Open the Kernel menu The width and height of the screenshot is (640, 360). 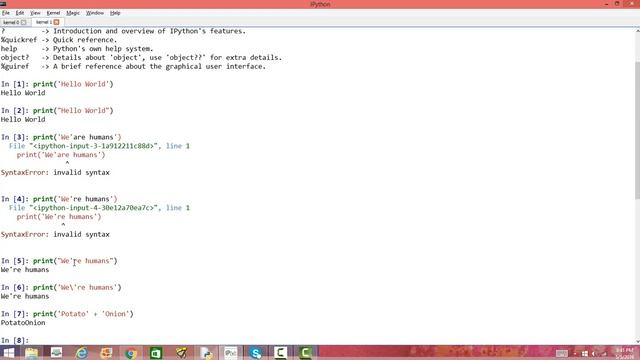[x=53, y=13]
